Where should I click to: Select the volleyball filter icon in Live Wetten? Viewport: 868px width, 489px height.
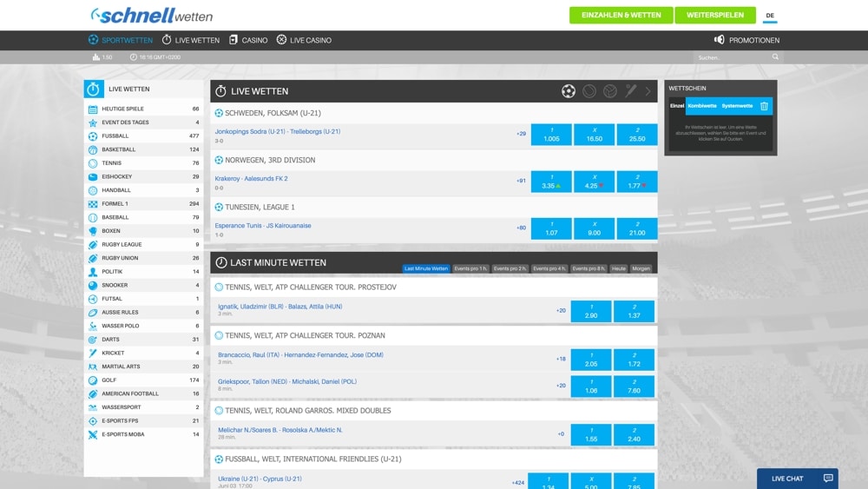(610, 91)
